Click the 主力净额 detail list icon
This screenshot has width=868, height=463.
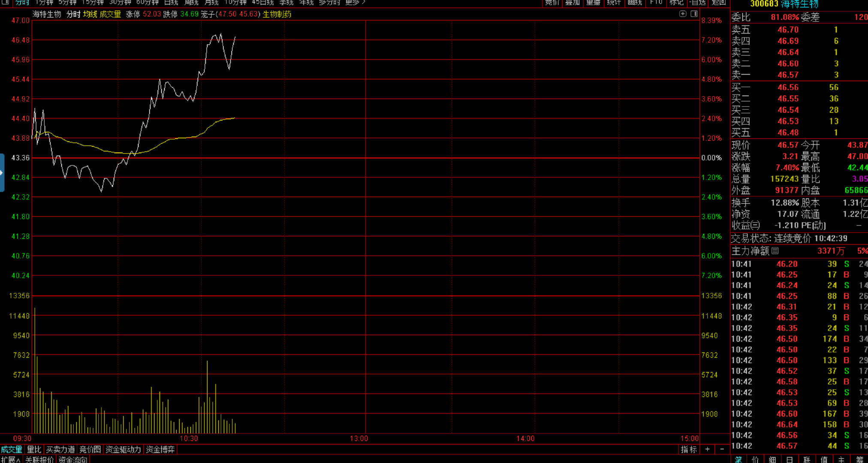coord(775,251)
